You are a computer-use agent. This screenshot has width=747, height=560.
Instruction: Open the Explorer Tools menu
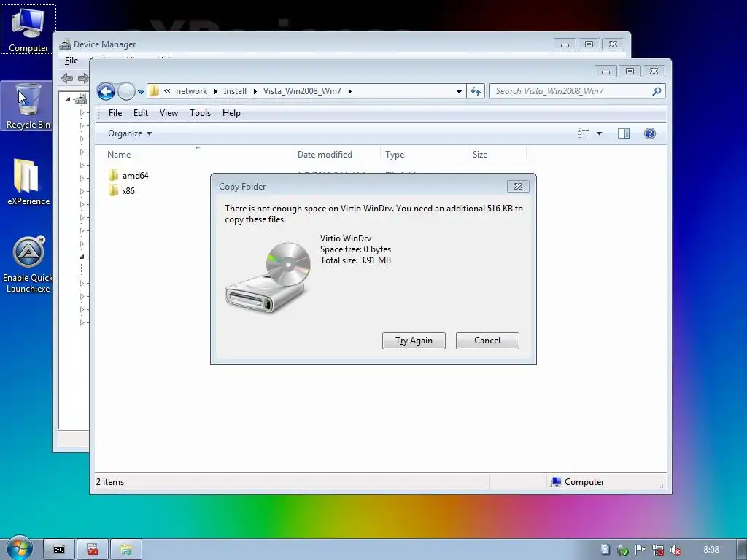pyautogui.click(x=200, y=113)
